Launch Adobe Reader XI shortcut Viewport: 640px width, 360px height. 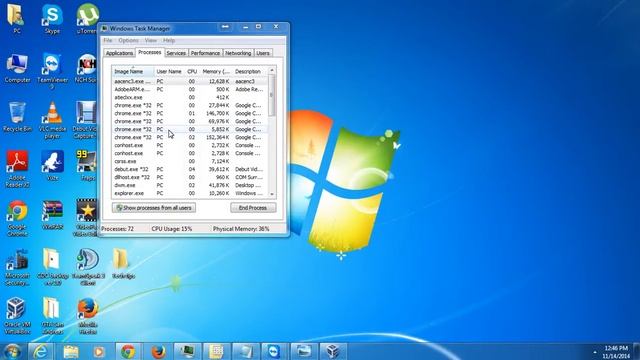point(17,169)
